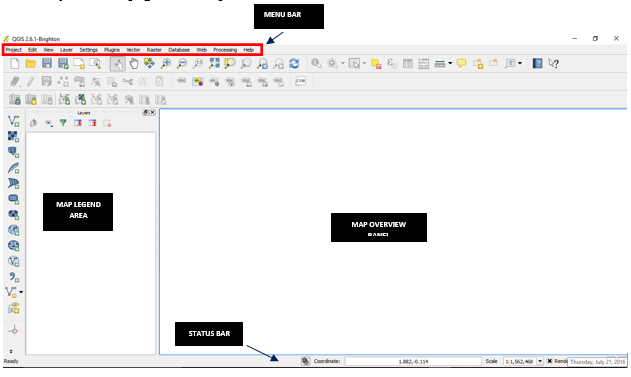Toggle the Render checkbox in status bar
Screen dimensions: 631x377
[549, 361]
